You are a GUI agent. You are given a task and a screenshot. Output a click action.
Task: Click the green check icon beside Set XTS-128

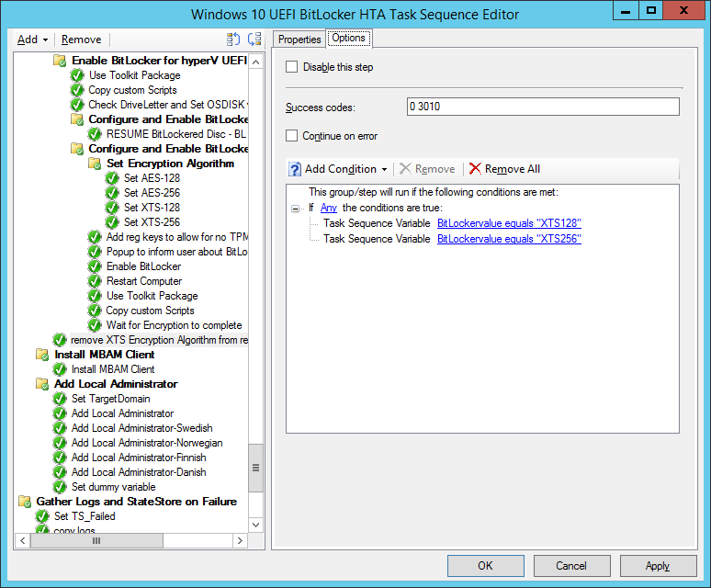112,208
